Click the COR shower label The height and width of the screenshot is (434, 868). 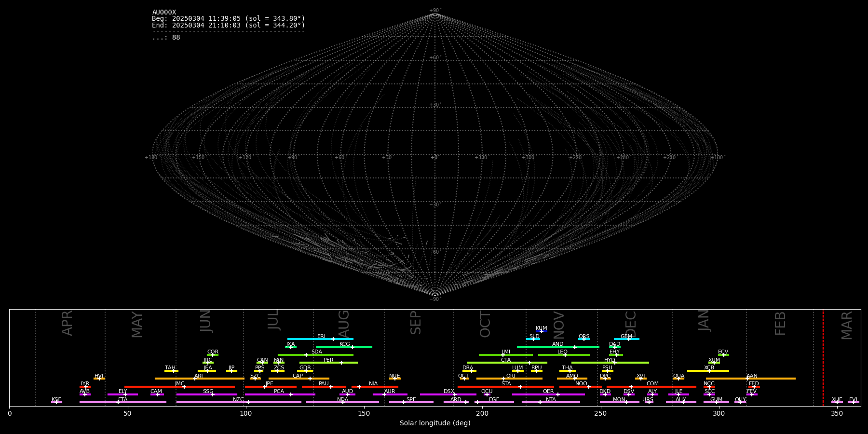click(213, 352)
